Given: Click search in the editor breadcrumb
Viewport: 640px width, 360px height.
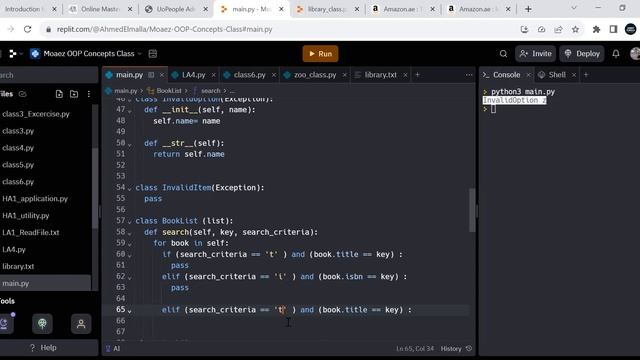Looking at the screenshot, I should [x=210, y=91].
